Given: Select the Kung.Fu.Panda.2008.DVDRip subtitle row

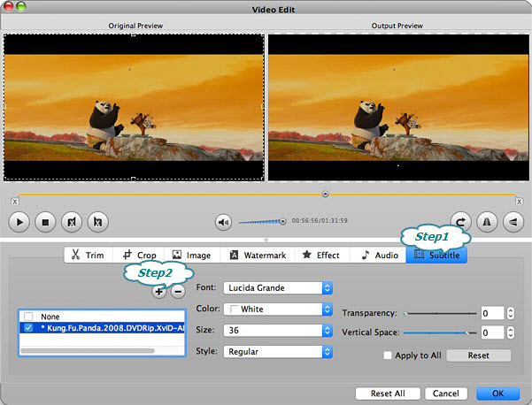Looking at the screenshot, I should point(102,328).
